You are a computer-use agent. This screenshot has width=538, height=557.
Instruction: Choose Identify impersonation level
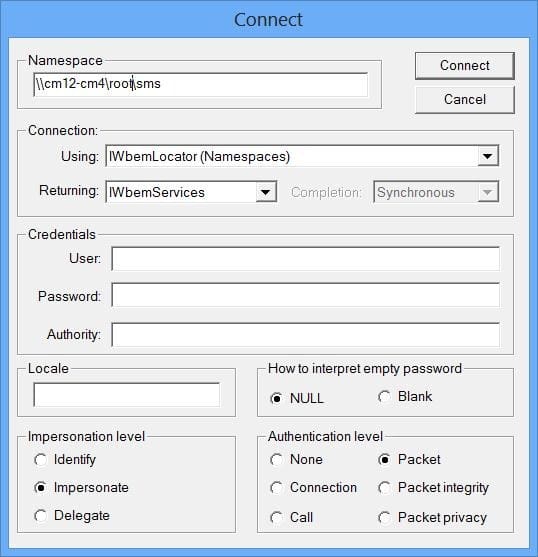coord(65,460)
